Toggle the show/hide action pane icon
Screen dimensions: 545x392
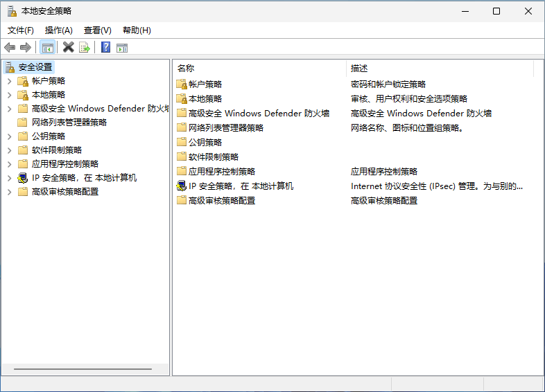pos(122,47)
